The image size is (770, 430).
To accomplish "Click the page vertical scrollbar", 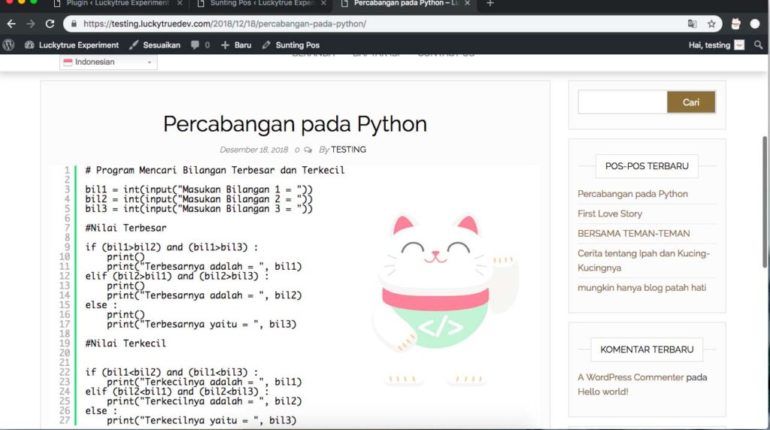I will (x=765, y=200).
